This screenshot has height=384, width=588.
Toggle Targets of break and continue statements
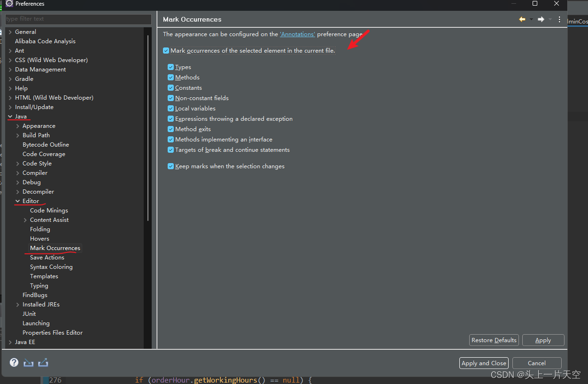pos(170,150)
